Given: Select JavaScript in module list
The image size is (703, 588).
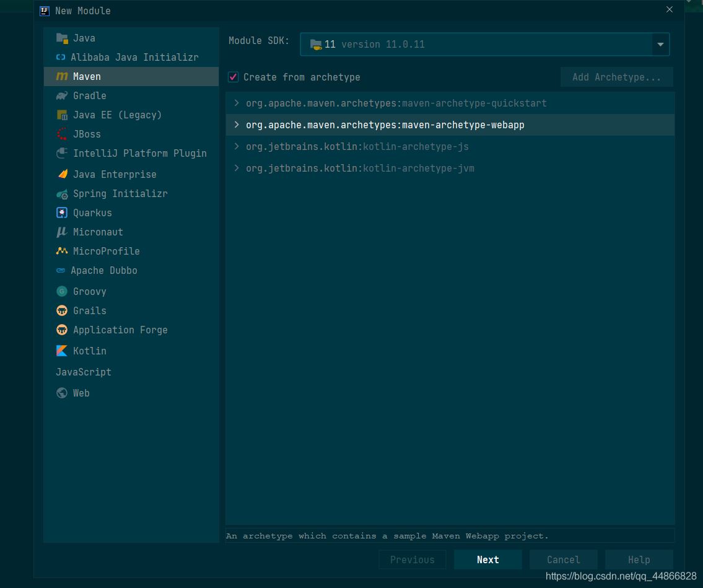Looking at the screenshot, I should point(84,372).
